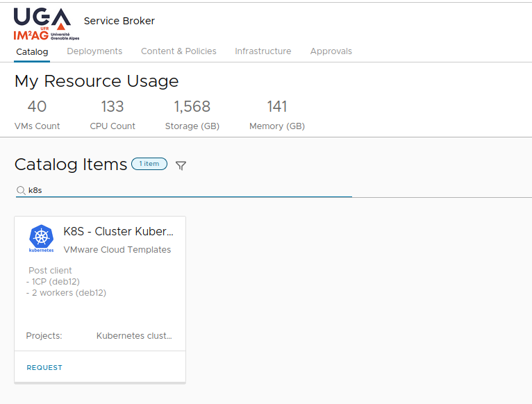Image resolution: width=532 pixels, height=404 pixels.
Task: Open the K8S - Cluster Kuber... title
Action: pyautogui.click(x=118, y=232)
